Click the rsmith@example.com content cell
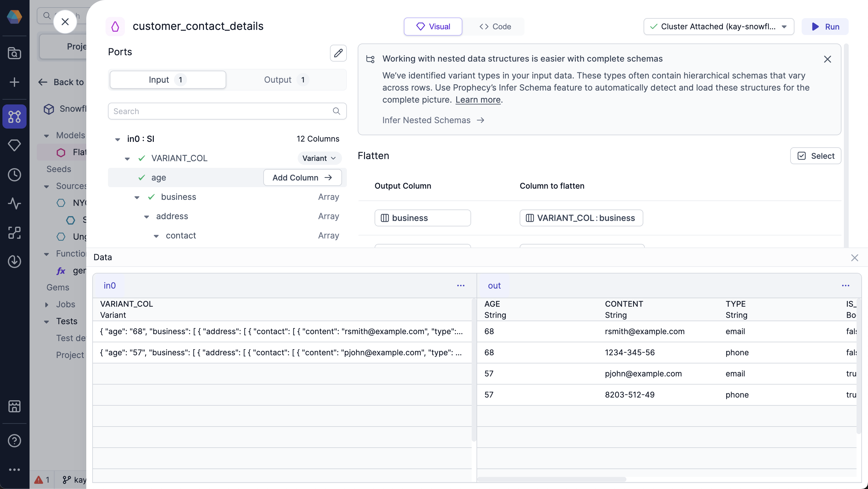 coord(645,331)
